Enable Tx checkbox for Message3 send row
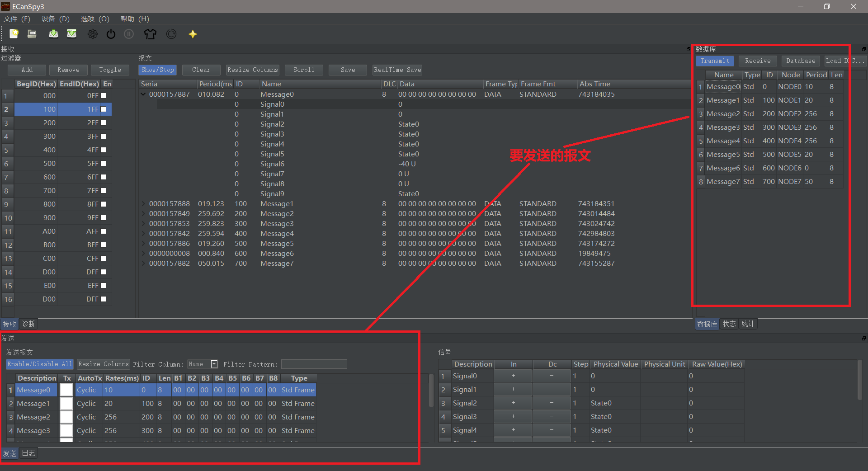The image size is (868, 471). pos(66,430)
